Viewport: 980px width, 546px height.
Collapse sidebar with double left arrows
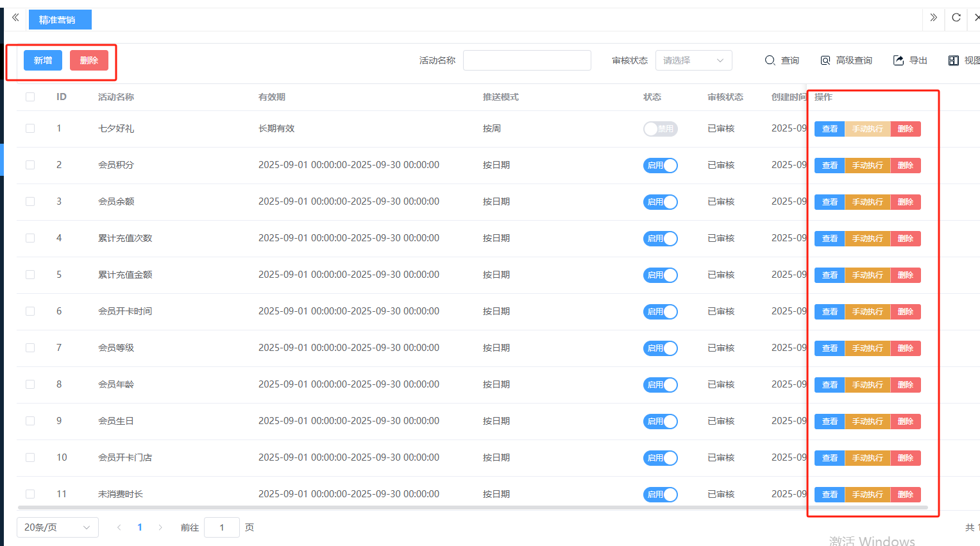tap(15, 17)
